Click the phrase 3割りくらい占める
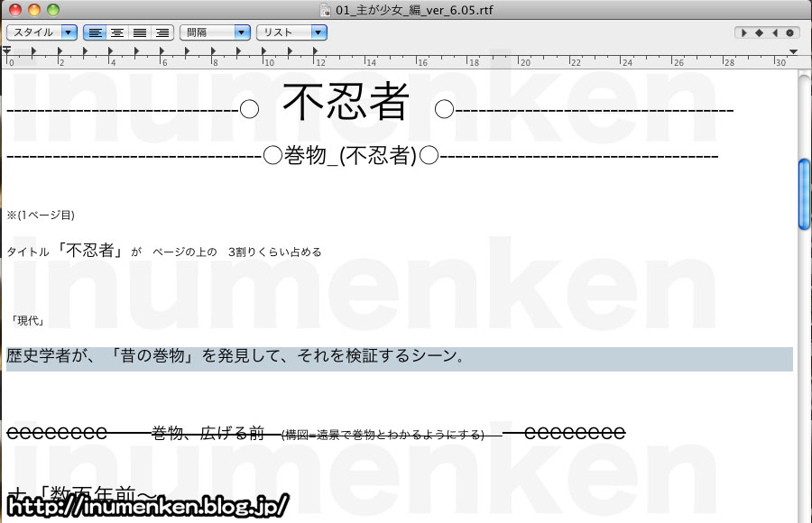 (275, 252)
